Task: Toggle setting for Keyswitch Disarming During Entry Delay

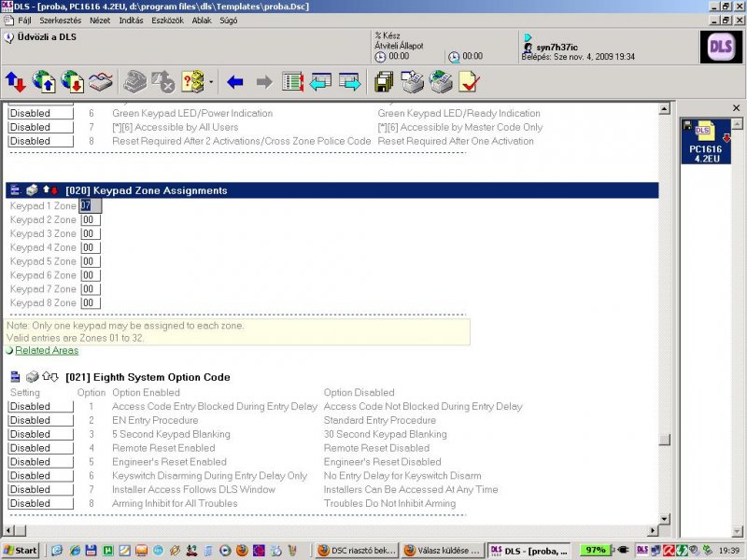Action: [x=41, y=475]
